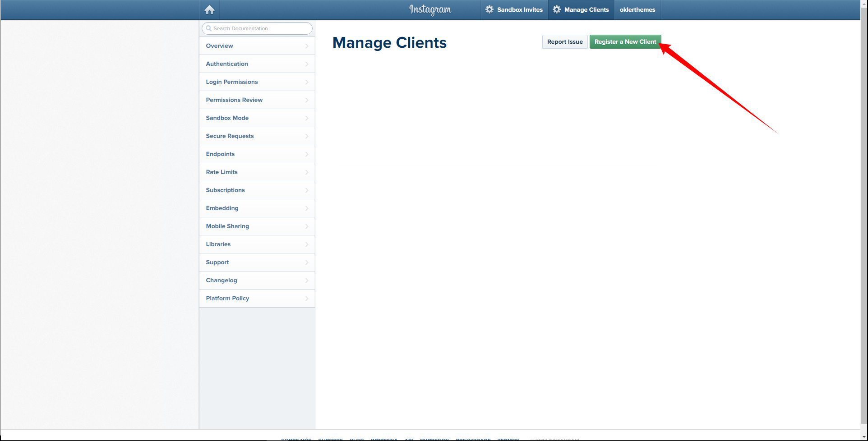
Task: Expand the Endpoints section chevron
Action: [x=307, y=154]
